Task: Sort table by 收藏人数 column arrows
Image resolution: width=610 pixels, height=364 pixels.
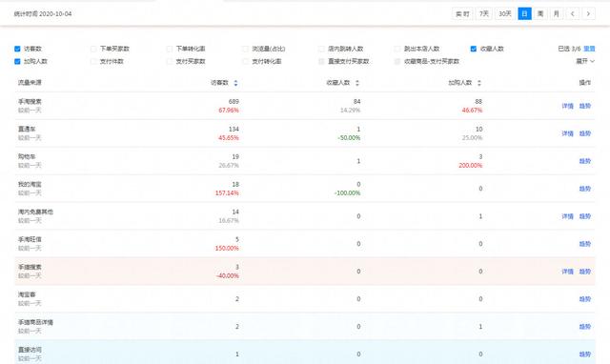Action: tap(357, 83)
